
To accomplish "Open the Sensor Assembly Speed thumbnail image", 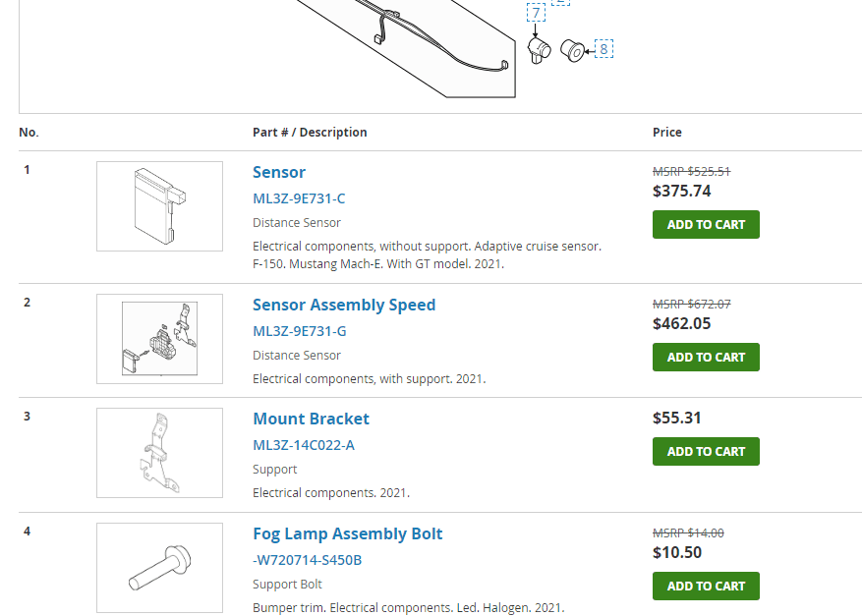I will 159,339.
